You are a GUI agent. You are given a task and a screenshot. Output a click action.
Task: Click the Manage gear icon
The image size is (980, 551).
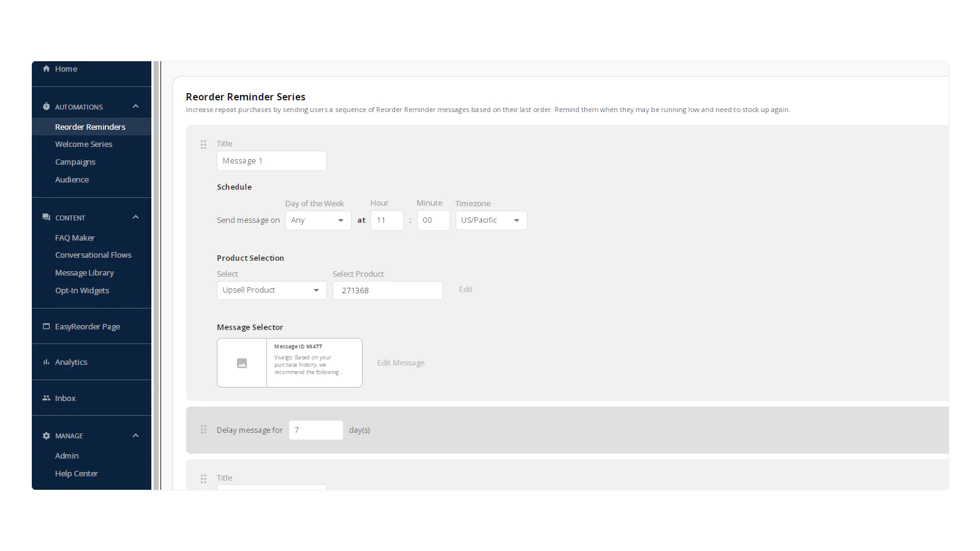(47, 436)
